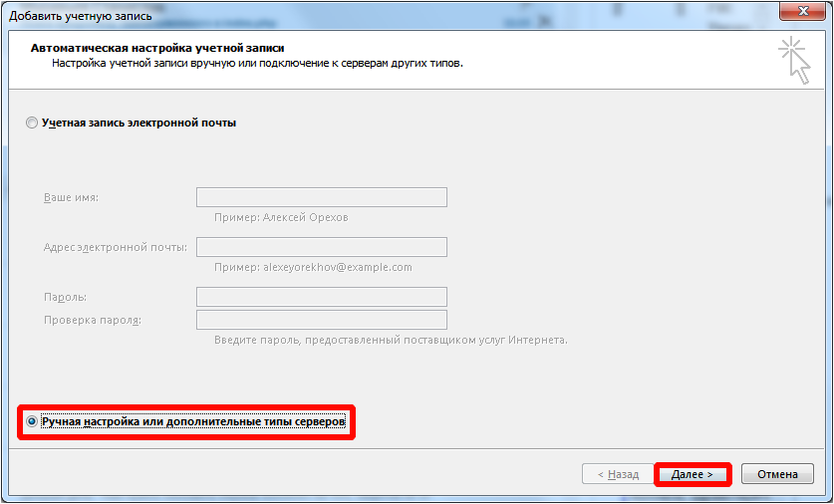
Task: Go back with the < Назад button
Action: pos(617,474)
